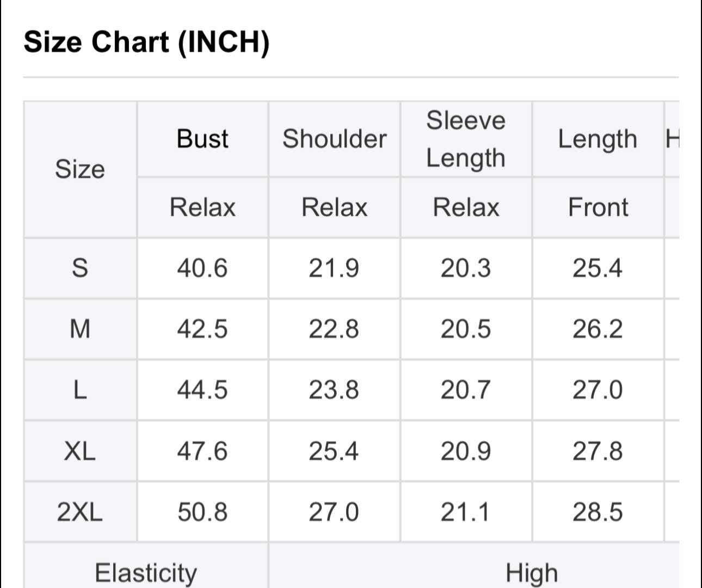Image resolution: width=702 pixels, height=588 pixels.
Task: Click the High elasticity value
Action: pyautogui.click(x=532, y=573)
